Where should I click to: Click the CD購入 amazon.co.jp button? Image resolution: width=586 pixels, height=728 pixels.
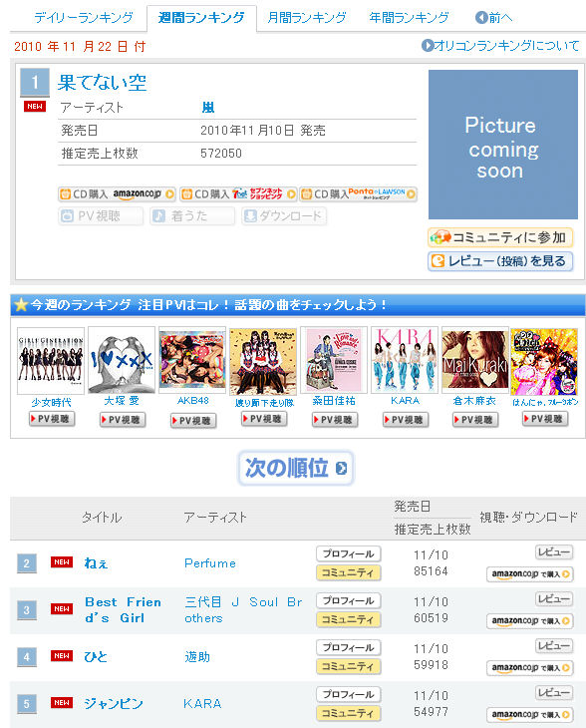(117, 194)
